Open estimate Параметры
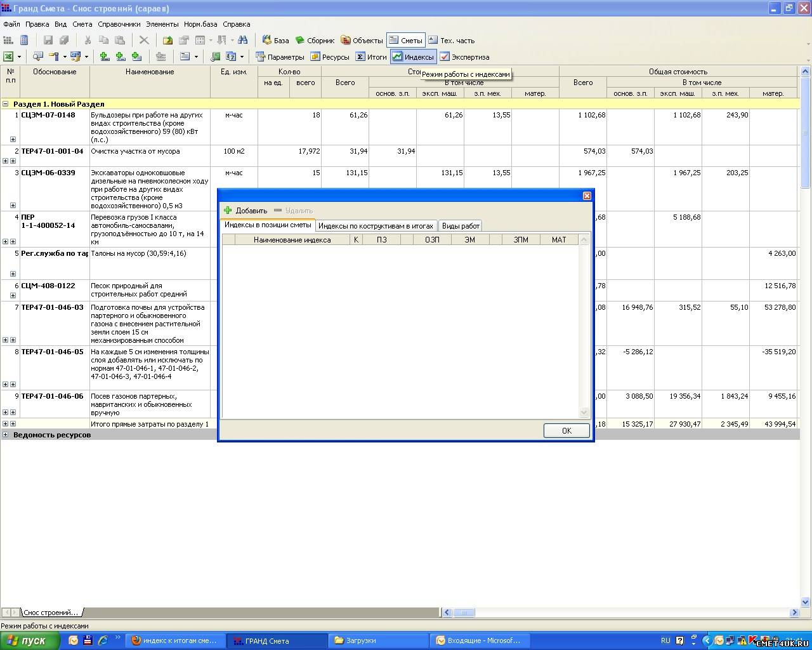This screenshot has height=650, width=812. (x=280, y=57)
